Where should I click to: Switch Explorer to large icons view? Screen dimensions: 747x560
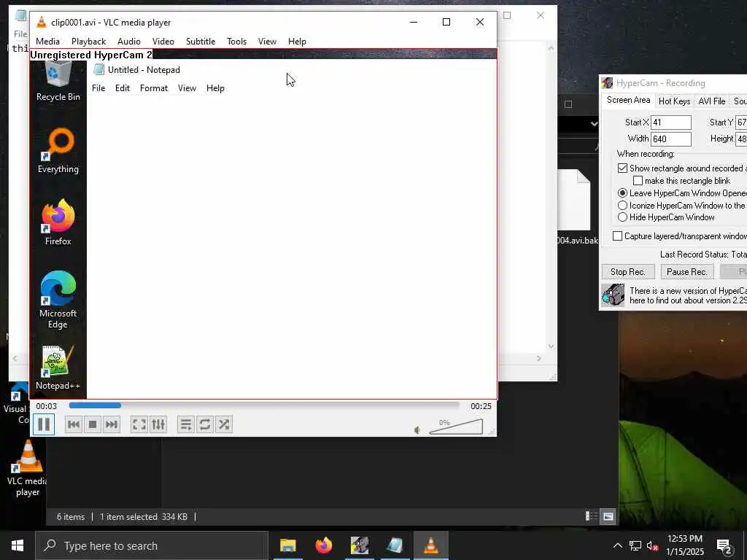[x=608, y=516]
